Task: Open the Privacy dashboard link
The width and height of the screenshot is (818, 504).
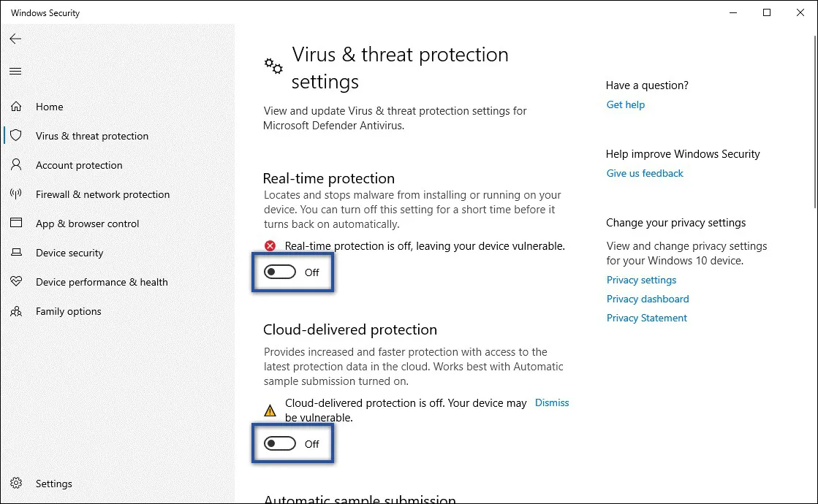Action: tap(648, 299)
